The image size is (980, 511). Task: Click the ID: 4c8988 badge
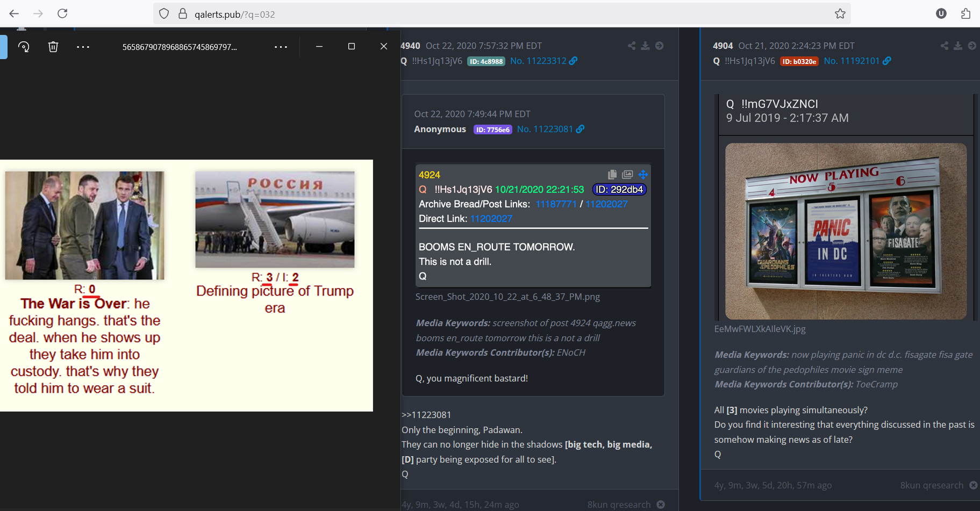(486, 61)
